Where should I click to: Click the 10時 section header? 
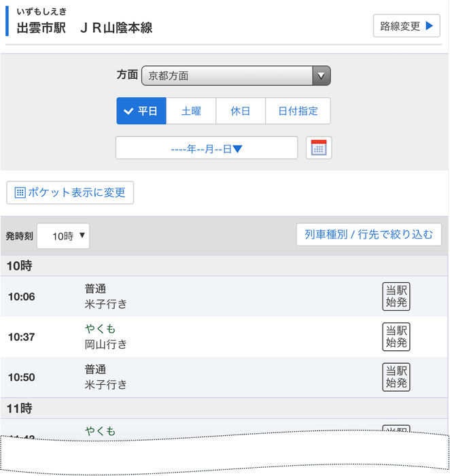pyautogui.click(x=20, y=266)
